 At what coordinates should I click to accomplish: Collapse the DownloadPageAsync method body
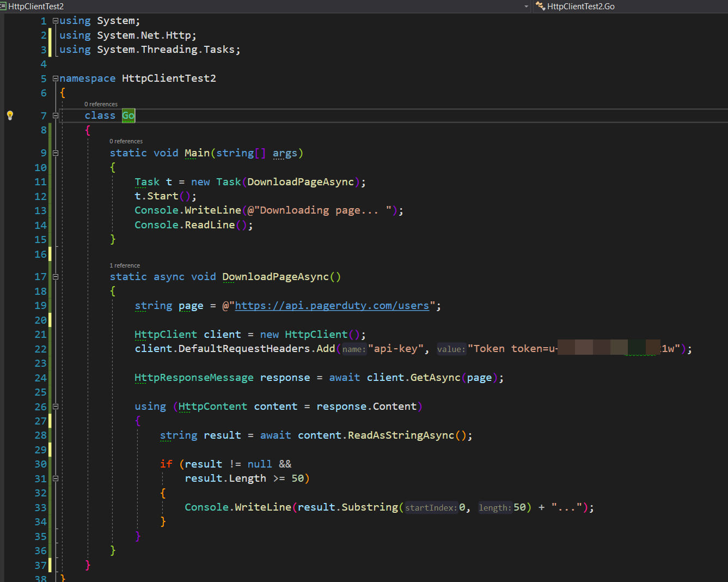pos(55,276)
